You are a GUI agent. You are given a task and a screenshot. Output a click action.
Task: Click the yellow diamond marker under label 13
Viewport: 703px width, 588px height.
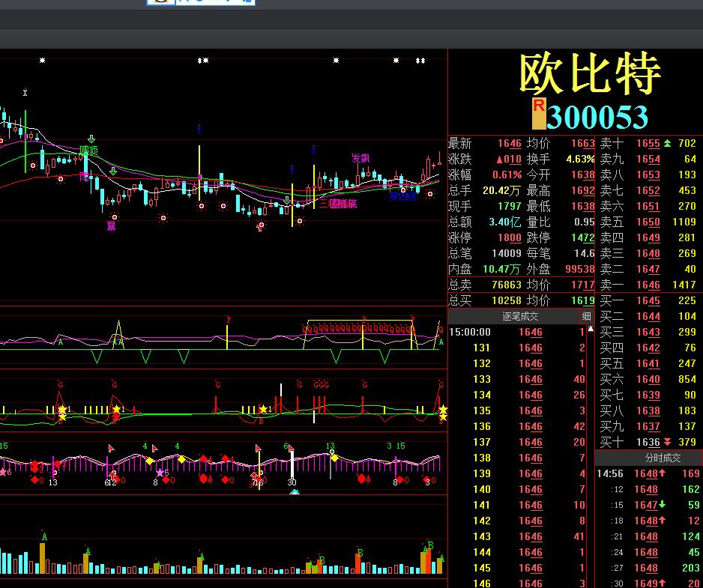tap(334, 458)
